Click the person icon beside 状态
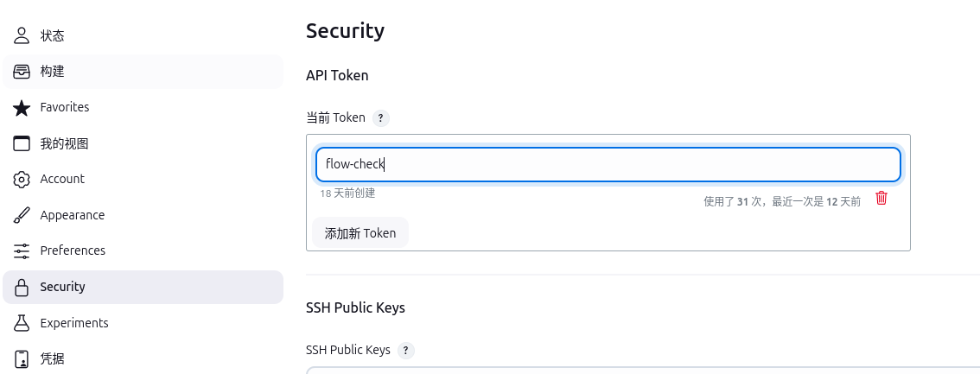The width and height of the screenshot is (980, 374). [22, 35]
